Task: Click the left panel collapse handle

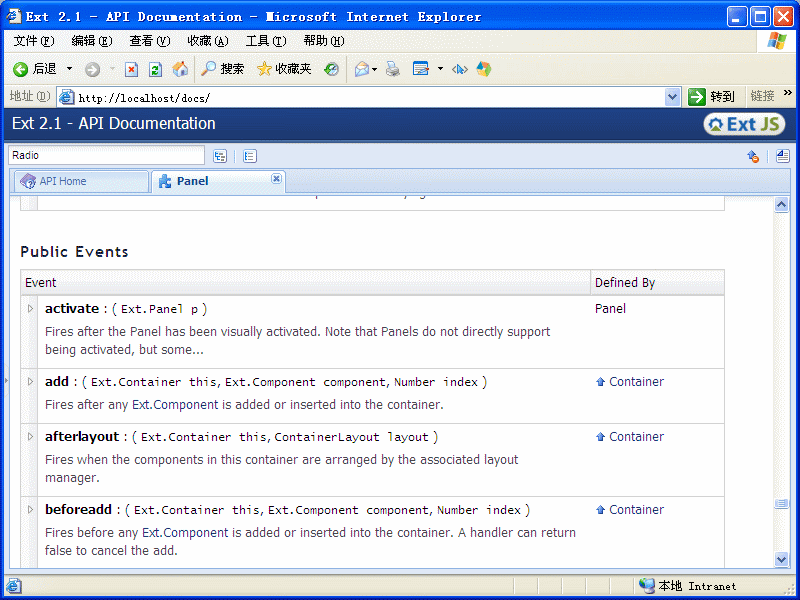Action: pos(6,380)
